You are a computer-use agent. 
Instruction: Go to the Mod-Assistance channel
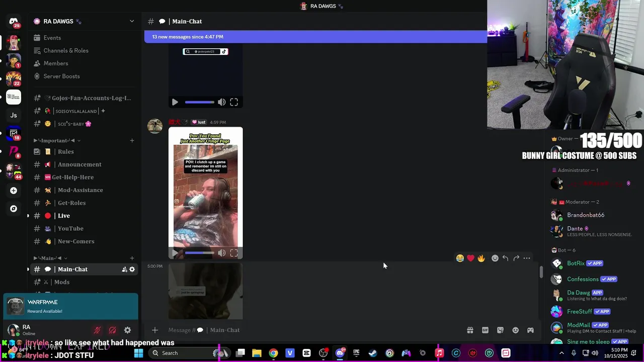click(84, 190)
